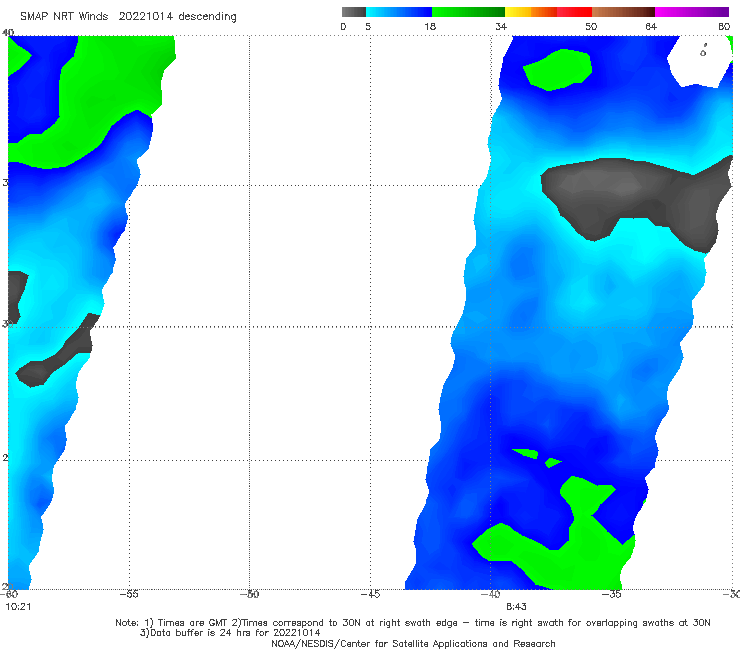Click the yellow-red 34-50 color bar segment
The width and height of the screenshot is (740, 650).
(548, 12)
